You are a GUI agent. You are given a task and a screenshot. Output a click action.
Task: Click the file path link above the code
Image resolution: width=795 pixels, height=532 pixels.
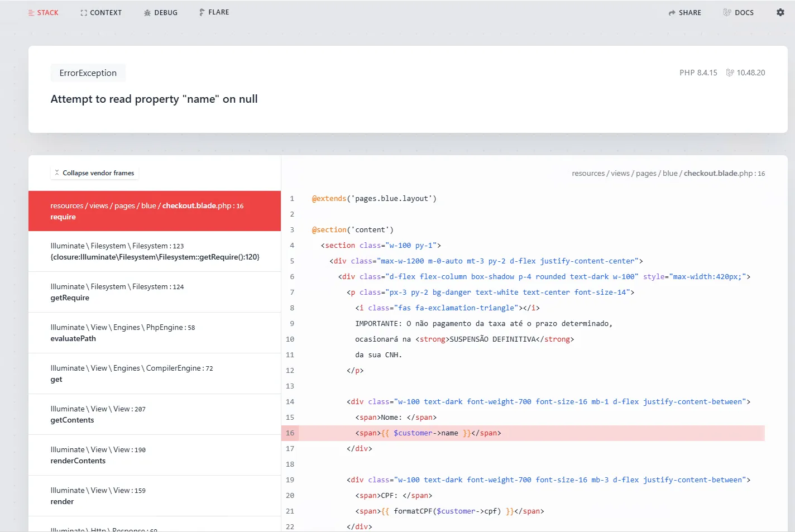[668, 174]
